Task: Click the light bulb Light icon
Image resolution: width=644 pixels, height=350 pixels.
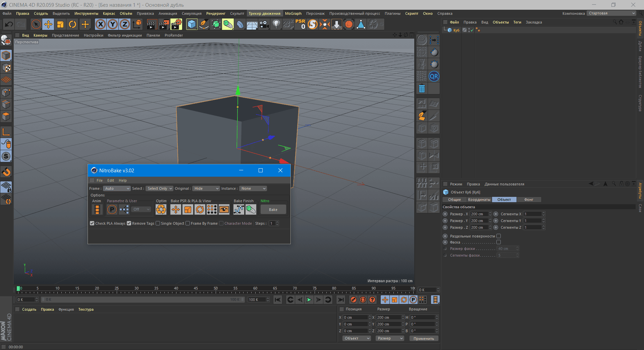Action: (x=276, y=24)
